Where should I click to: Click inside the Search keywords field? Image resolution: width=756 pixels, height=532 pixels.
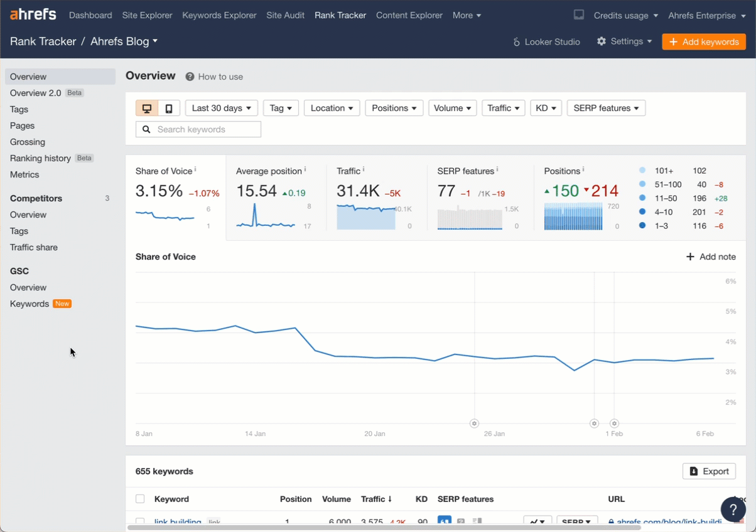(x=198, y=129)
